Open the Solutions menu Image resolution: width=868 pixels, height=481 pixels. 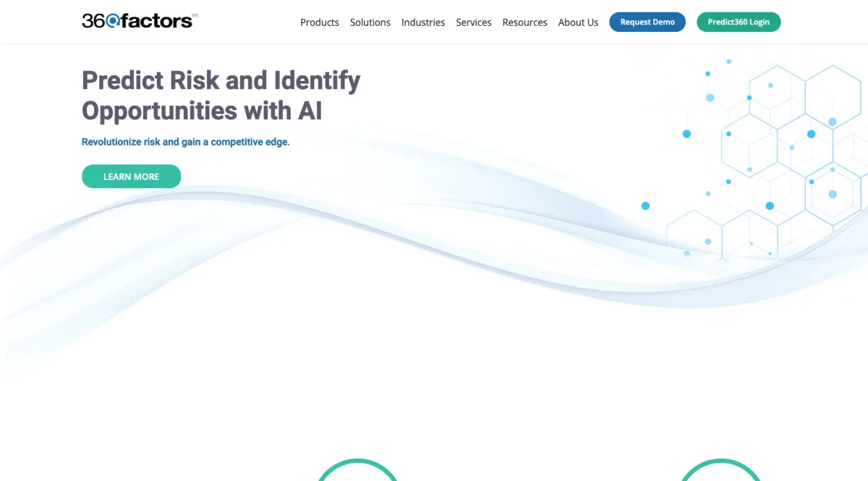[370, 22]
